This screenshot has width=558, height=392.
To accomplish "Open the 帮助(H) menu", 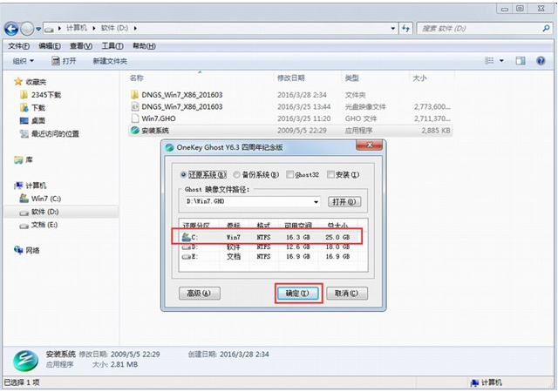I will coord(144,46).
